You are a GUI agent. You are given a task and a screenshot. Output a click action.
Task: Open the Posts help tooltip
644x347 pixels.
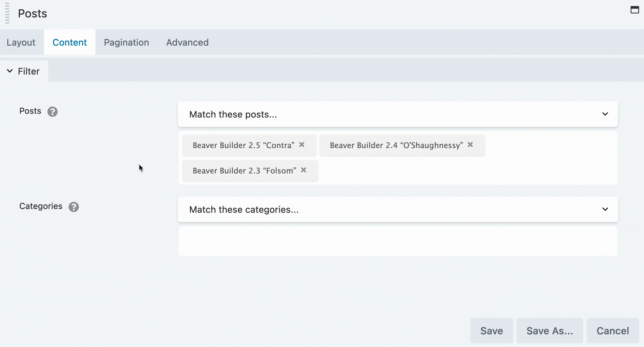(x=52, y=111)
